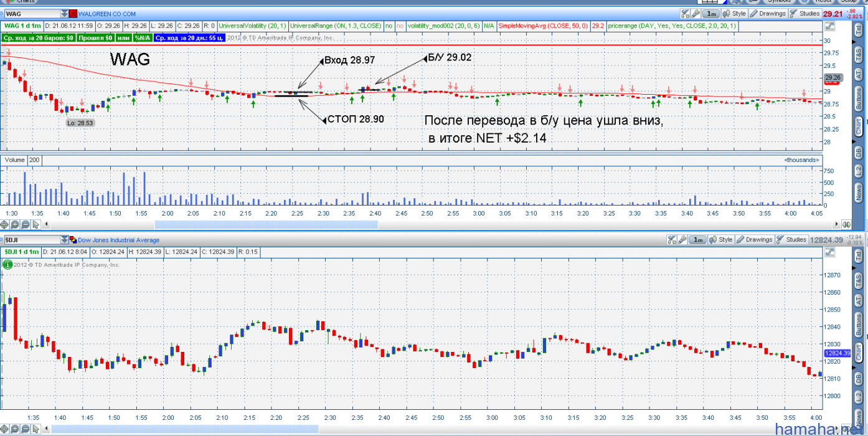Screen dimensions: 868x436
Task: Click SimpleMovingAvg (CLOSE, 50, 0) study label
Action: pyautogui.click(x=543, y=26)
